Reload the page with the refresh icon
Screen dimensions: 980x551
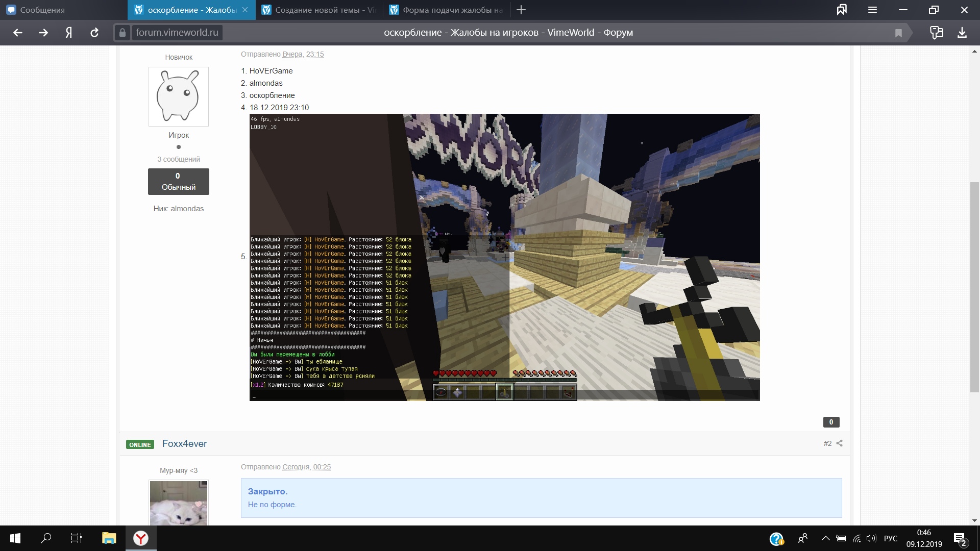coord(94,33)
